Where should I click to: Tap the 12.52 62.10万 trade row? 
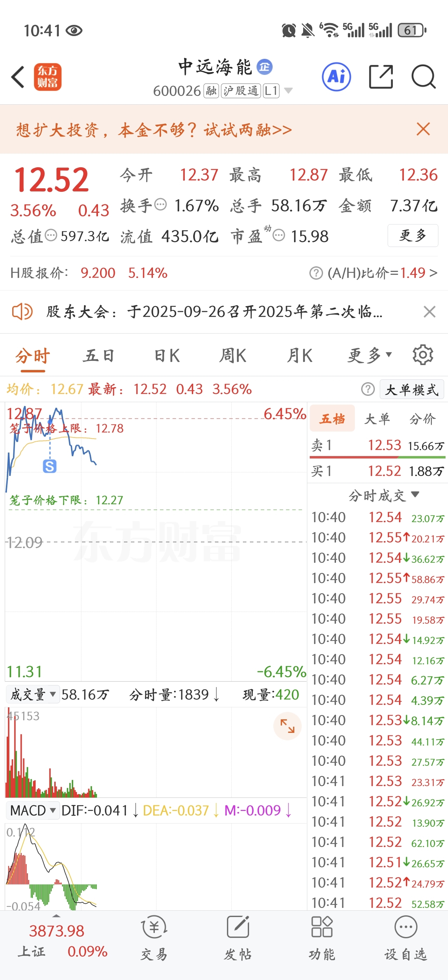[378, 842]
